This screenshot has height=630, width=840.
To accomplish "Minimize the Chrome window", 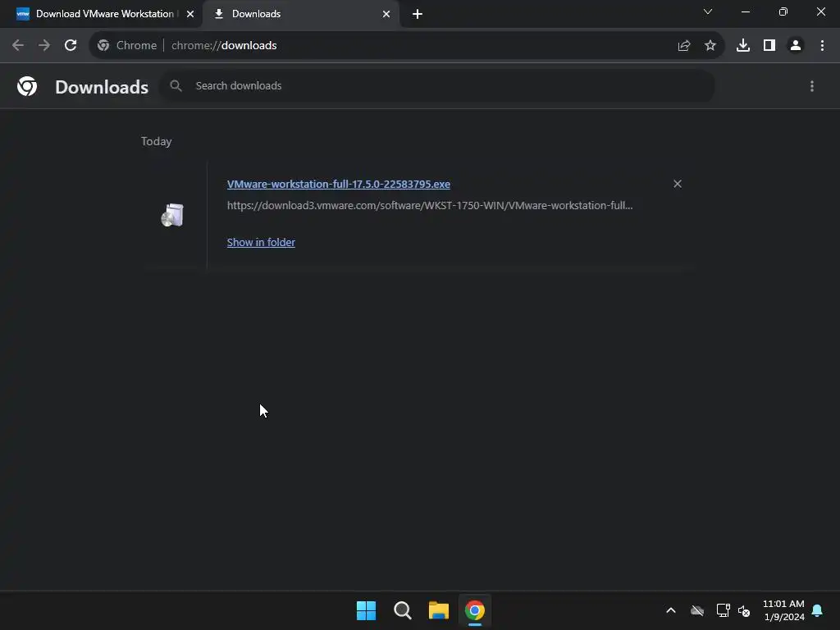I will [745, 11].
